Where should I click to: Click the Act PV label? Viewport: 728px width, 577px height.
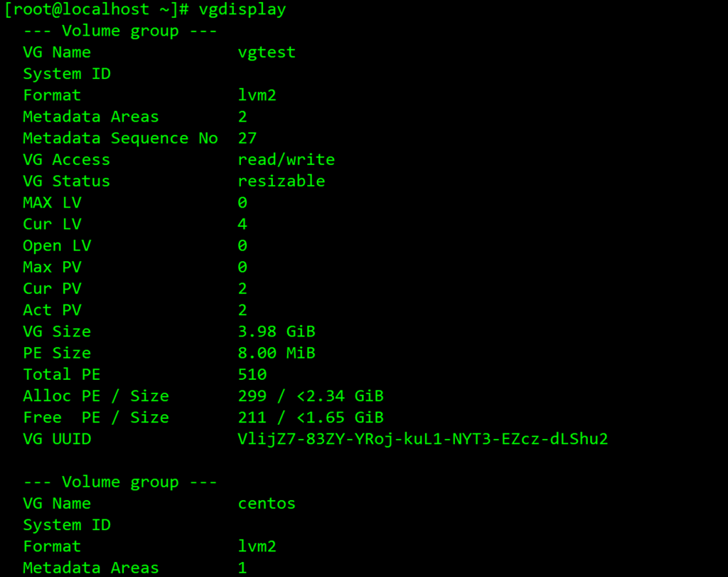[x=52, y=310]
